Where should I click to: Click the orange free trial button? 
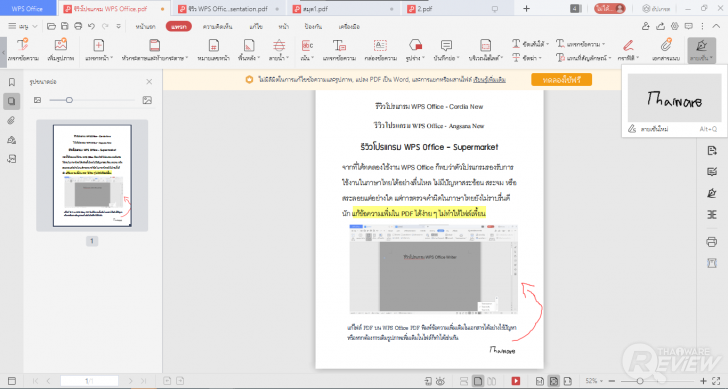(561, 79)
